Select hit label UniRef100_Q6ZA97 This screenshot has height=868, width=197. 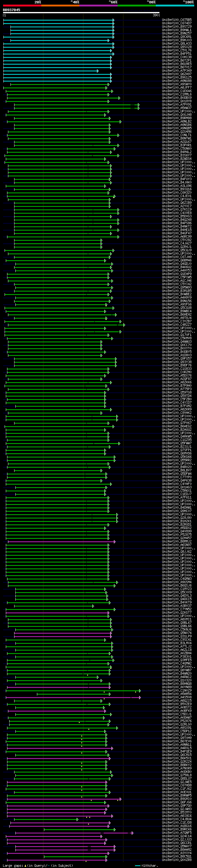(x=177, y=74)
